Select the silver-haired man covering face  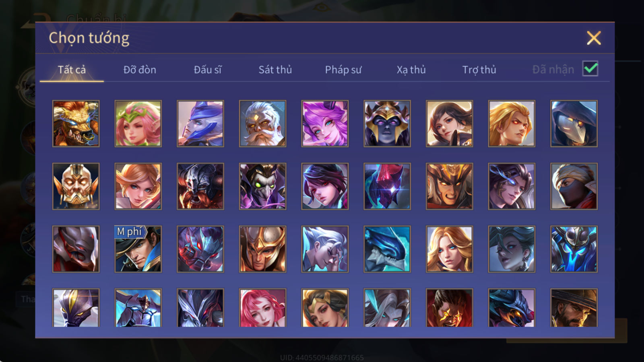coord(325,249)
